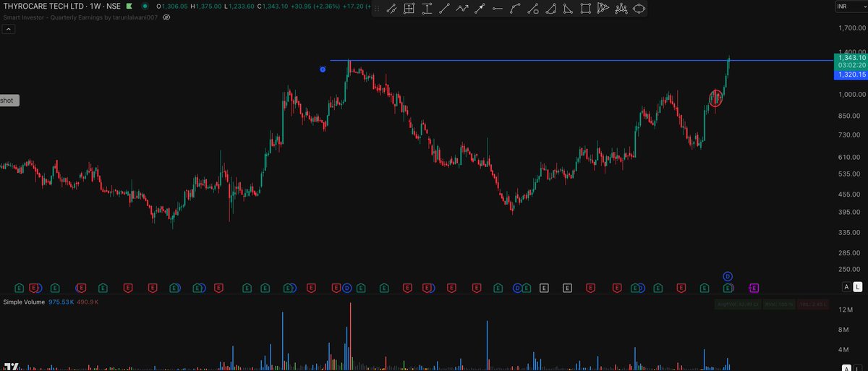The width and height of the screenshot is (868, 371).
Task: Grab the drawing toolbar drag handle
Action: [376, 9]
